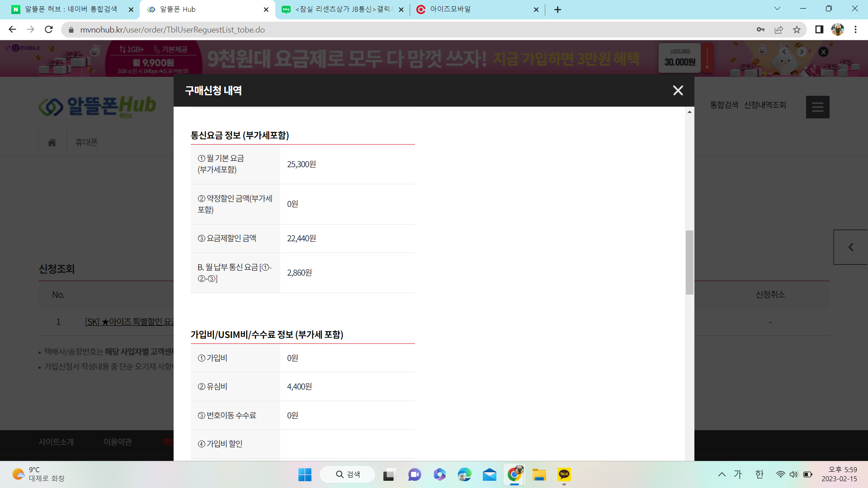Open the Chrome profile avatar

pos(838,29)
